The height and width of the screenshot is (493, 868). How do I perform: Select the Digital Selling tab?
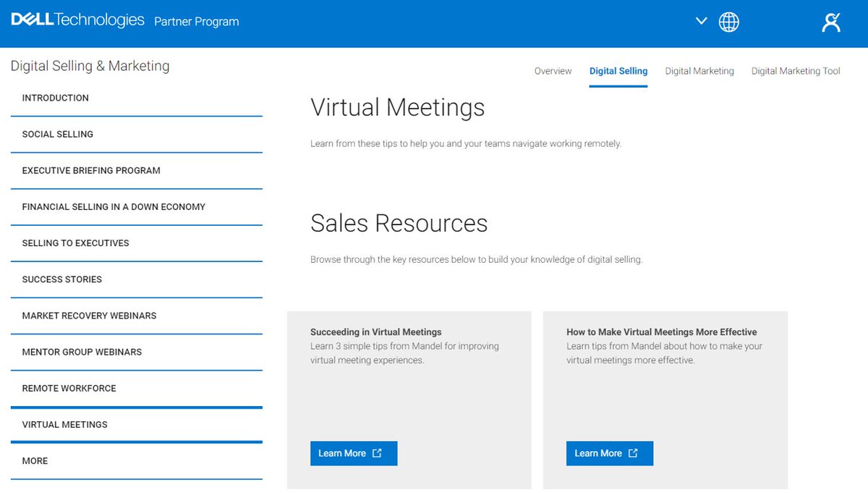(x=618, y=71)
